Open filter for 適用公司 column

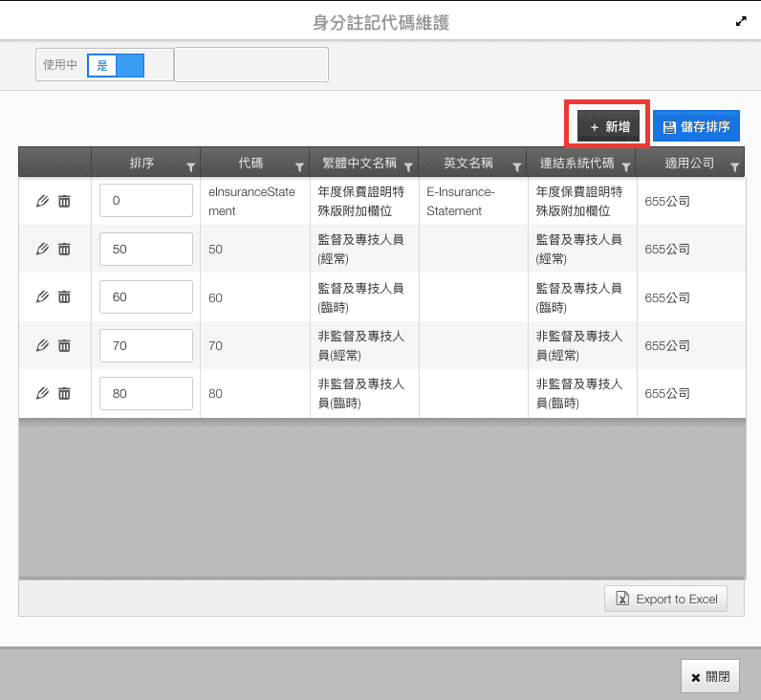(x=734, y=166)
